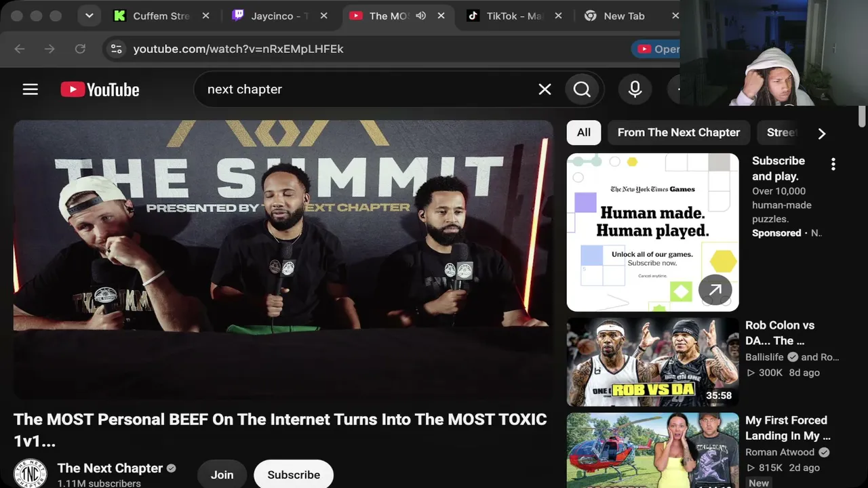Screen dimensions: 868x488
Task: View site information in address bar
Action: click(x=117, y=49)
